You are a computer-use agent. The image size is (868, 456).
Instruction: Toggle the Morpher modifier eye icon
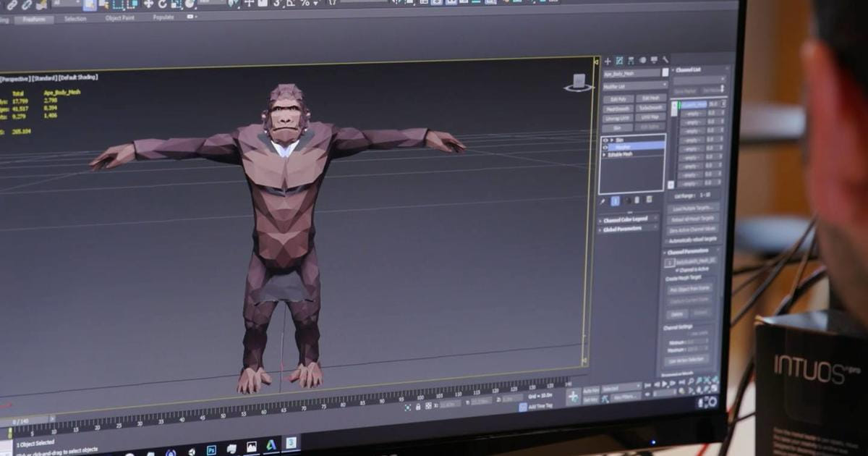606,146
